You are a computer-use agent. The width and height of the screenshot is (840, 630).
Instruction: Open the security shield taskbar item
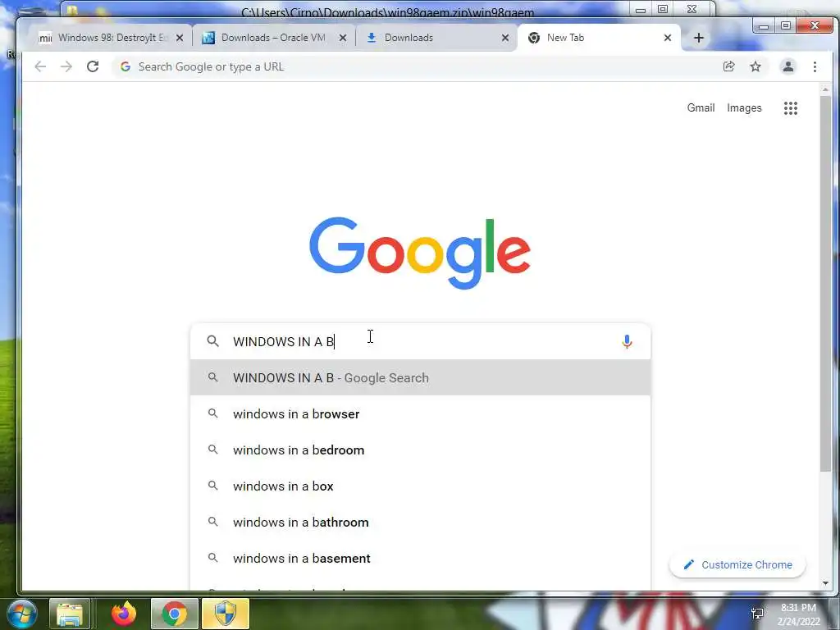pos(226,614)
